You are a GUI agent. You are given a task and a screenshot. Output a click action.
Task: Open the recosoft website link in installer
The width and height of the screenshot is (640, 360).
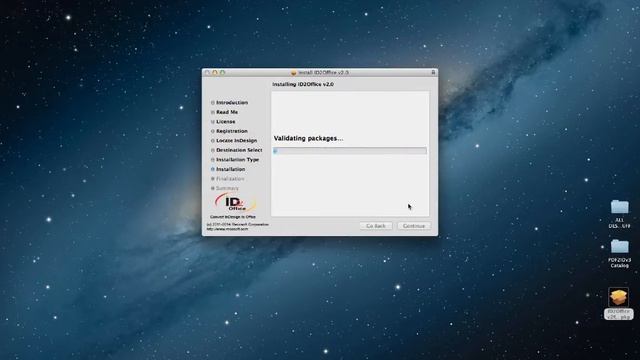[x=227, y=229]
